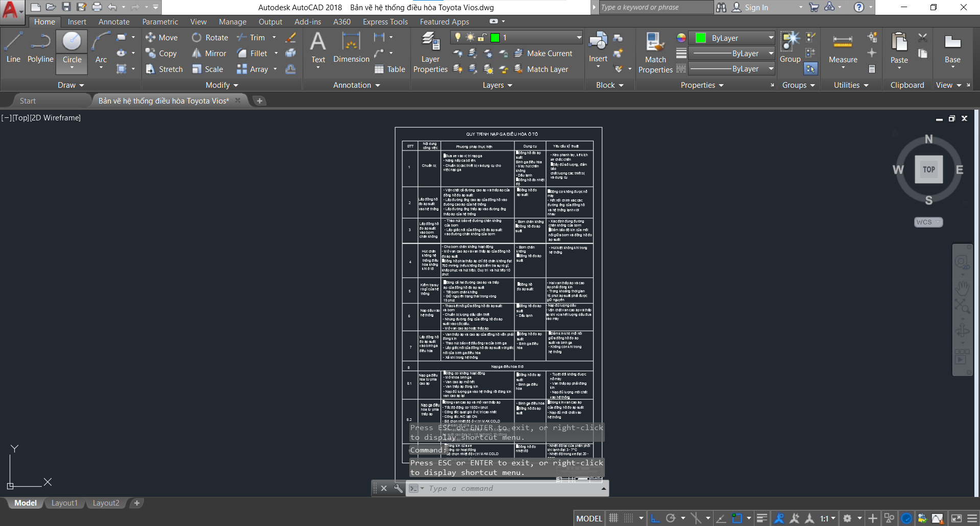
Task: Switch to the Insert ribbon tab
Action: click(x=77, y=22)
